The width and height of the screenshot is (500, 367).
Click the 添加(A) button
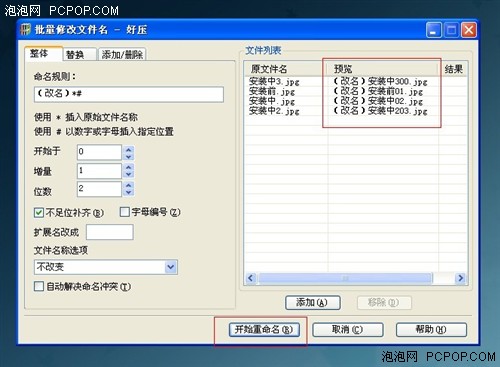coord(313,303)
